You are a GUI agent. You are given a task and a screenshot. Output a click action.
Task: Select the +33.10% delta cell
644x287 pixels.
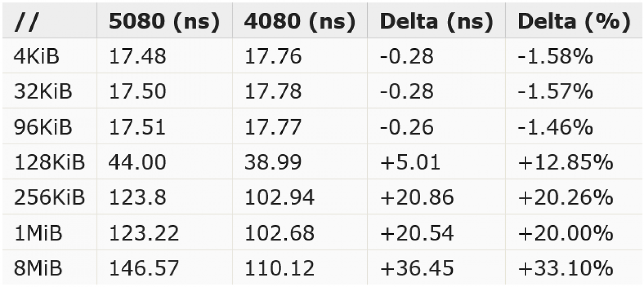(x=574, y=267)
